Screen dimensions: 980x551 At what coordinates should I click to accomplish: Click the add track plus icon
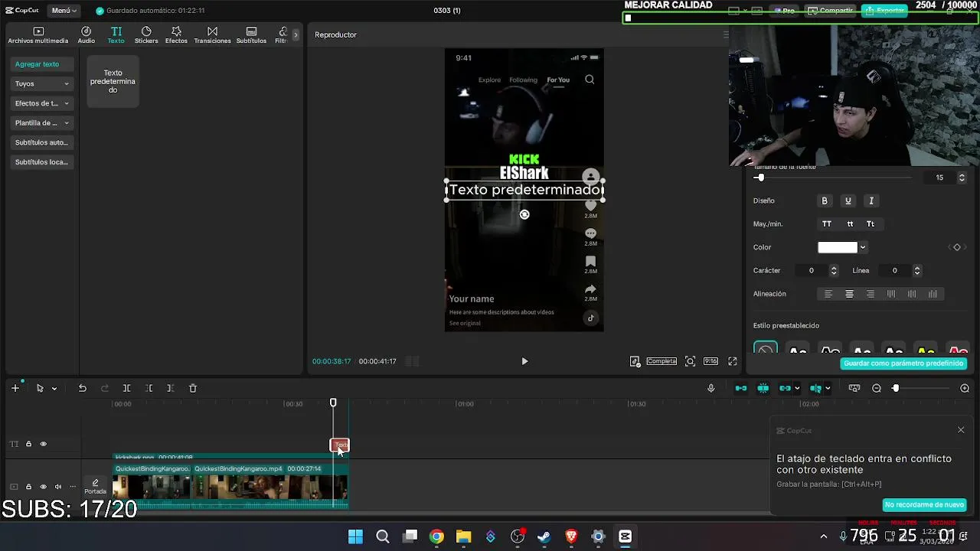[15, 388]
